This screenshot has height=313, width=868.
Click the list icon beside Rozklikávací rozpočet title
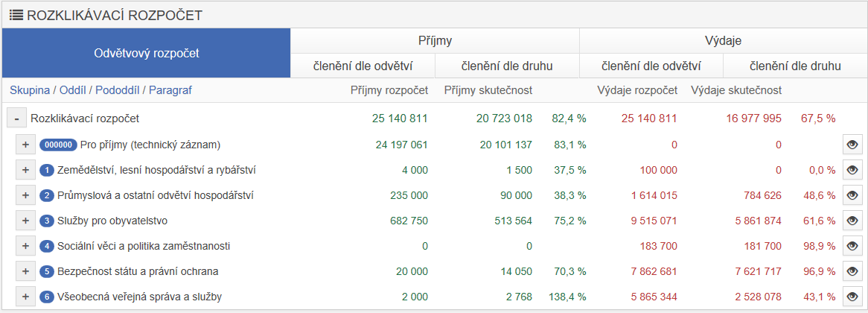(16, 15)
